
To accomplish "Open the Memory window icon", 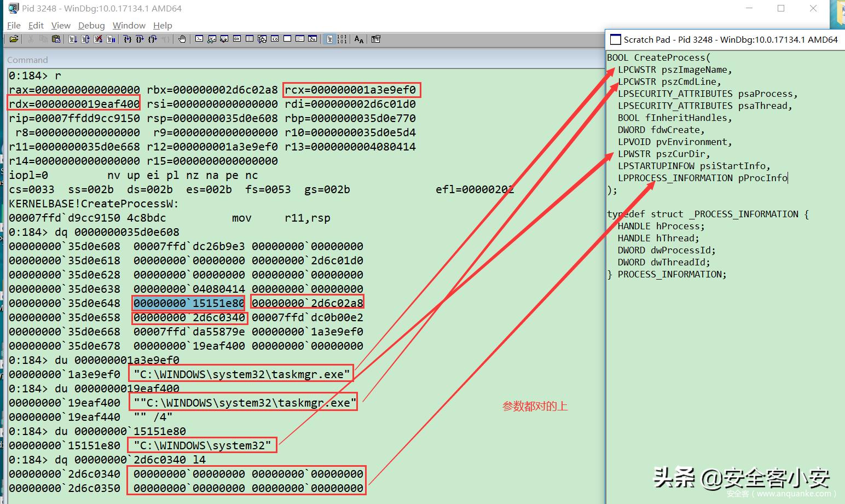I will 250,39.
